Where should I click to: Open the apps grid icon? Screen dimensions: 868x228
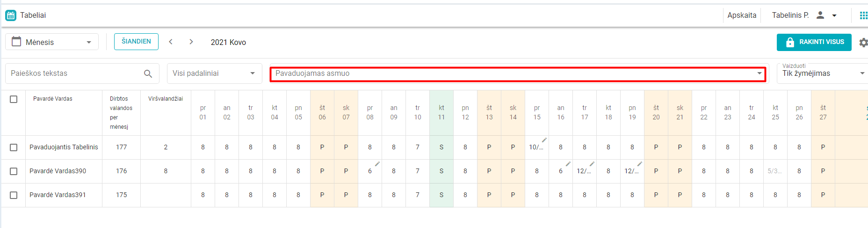click(x=863, y=15)
